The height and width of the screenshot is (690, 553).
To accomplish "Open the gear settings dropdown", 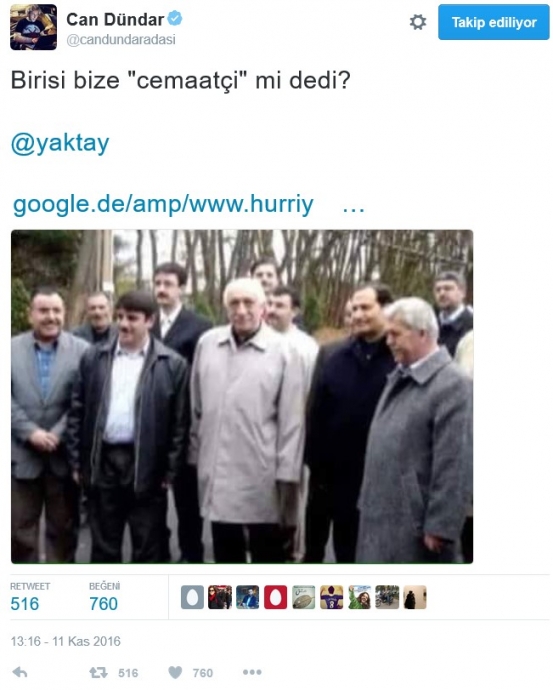I will (x=418, y=22).
